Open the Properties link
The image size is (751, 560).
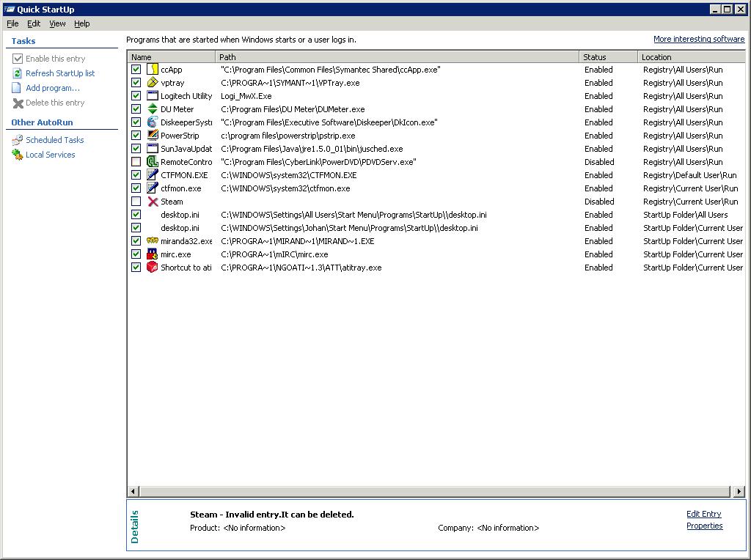705,526
